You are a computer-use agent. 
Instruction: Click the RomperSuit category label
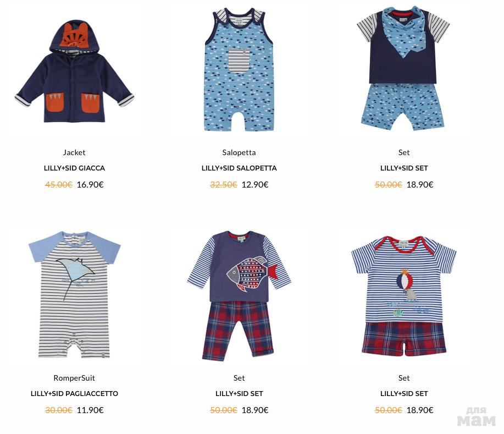(x=74, y=378)
